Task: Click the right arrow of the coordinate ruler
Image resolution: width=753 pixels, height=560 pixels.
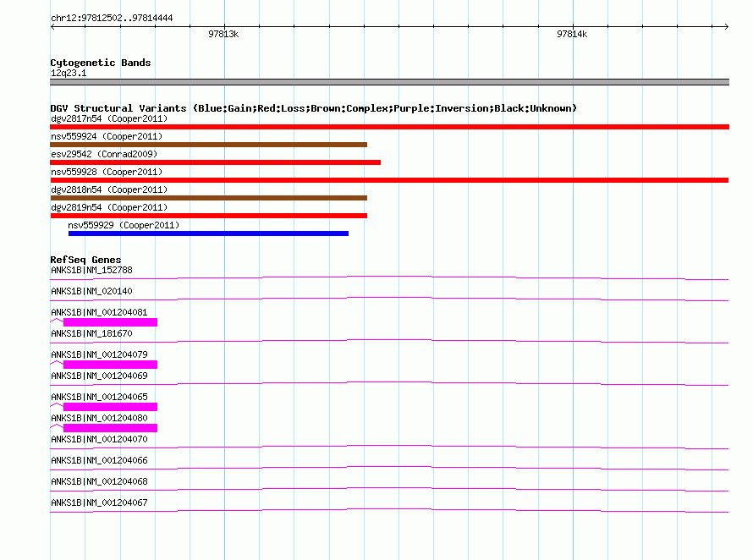Action: click(727, 26)
